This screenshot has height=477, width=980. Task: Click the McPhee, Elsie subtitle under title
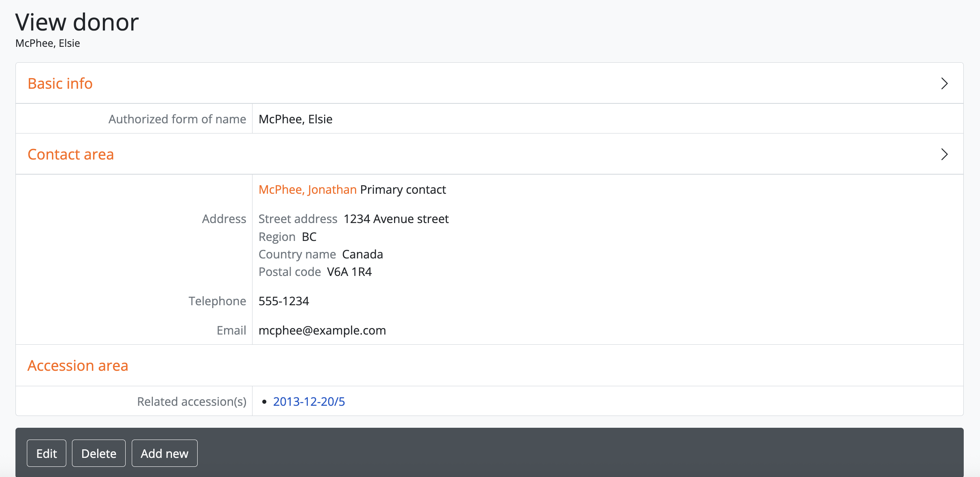click(48, 43)
